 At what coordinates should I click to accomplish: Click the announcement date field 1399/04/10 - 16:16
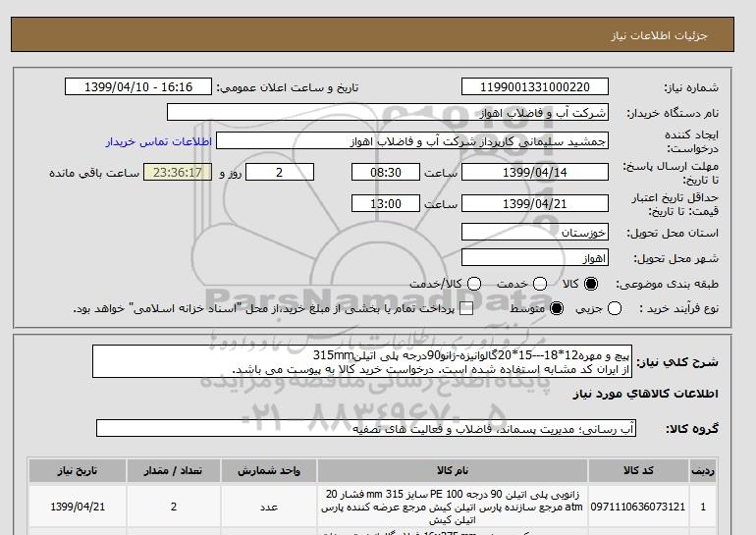(138, 86)
